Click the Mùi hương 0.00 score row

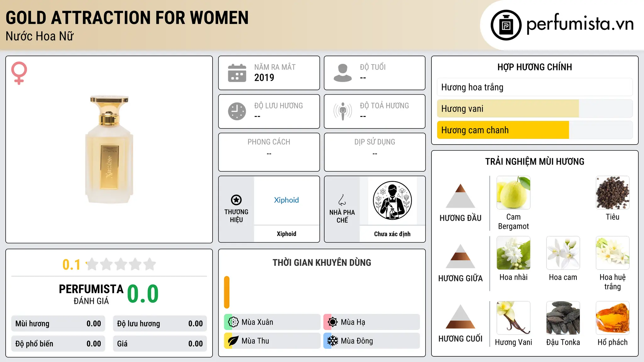pos(58,323)
